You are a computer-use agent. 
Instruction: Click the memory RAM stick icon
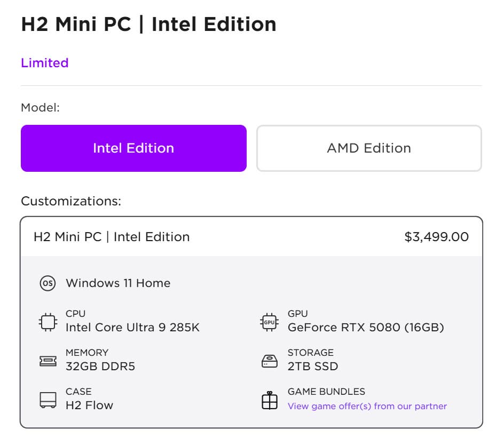coord(48,361)
